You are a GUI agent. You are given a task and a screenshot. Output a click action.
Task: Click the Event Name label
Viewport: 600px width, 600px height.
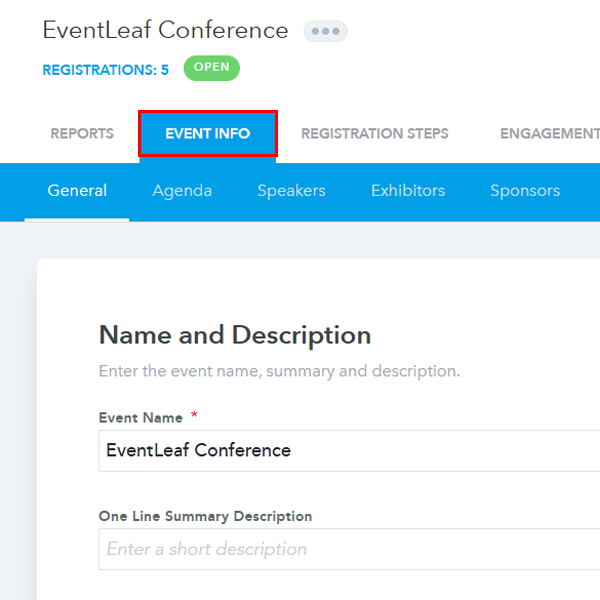click(x=141, y=418)
